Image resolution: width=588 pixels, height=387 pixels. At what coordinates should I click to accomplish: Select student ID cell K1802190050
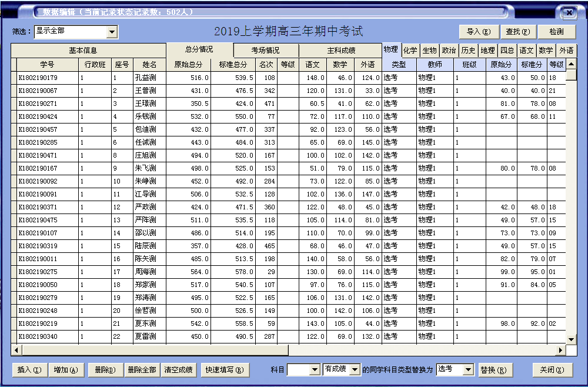pos(48,285)
